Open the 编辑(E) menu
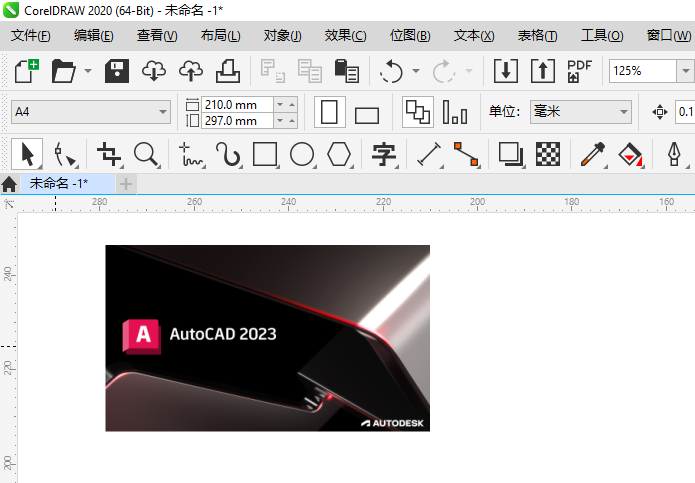 tap(94, 35)
